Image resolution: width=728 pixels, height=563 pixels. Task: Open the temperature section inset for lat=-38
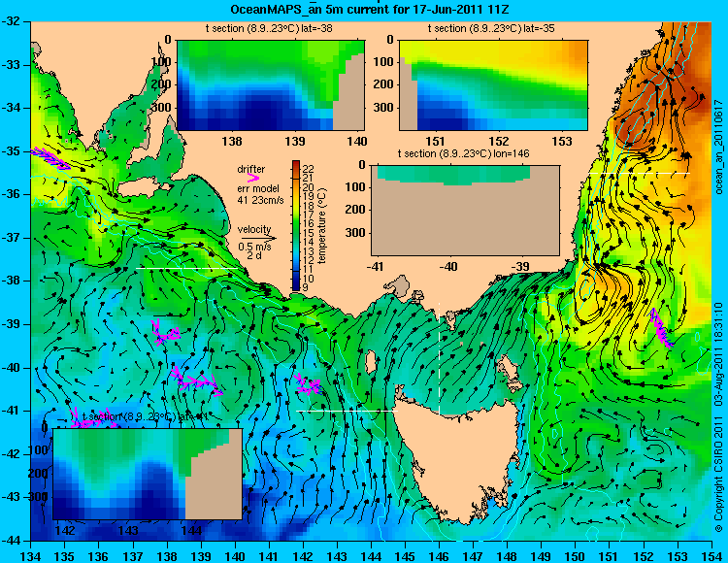pos(271,85)
